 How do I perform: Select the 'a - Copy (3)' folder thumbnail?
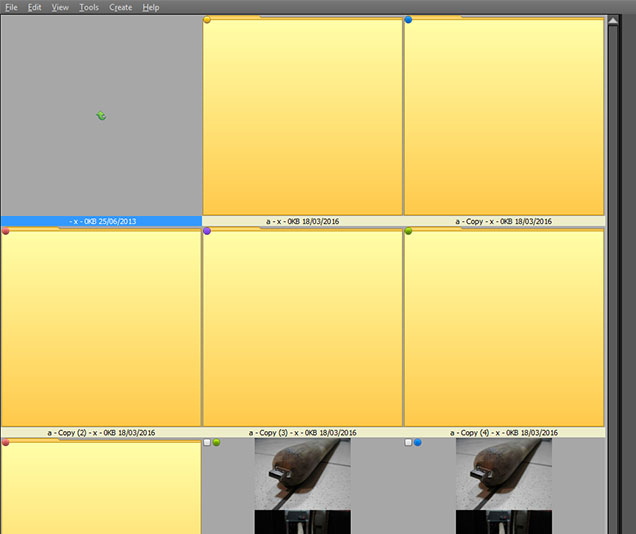click(x=302, y=328)
